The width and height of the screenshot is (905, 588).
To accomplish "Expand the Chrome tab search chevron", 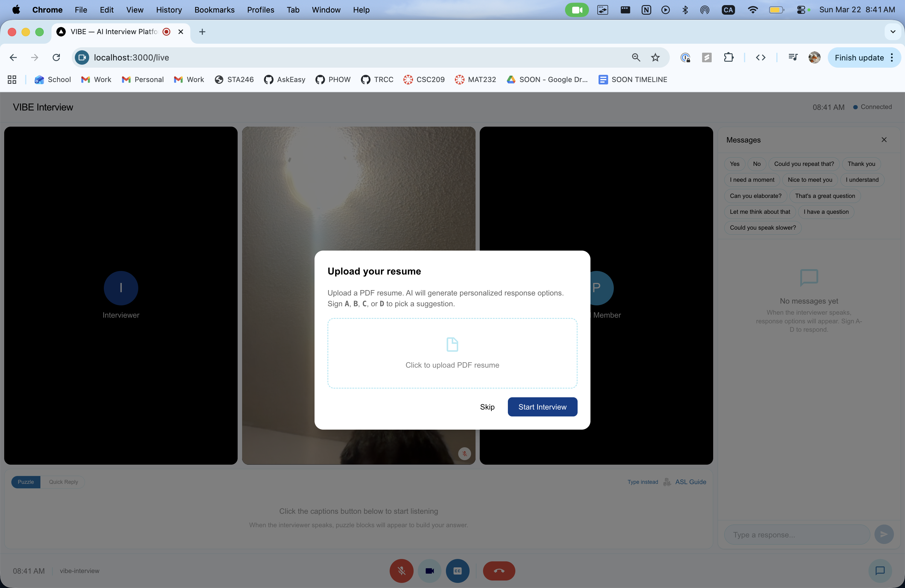I will (x=893, y=31).
